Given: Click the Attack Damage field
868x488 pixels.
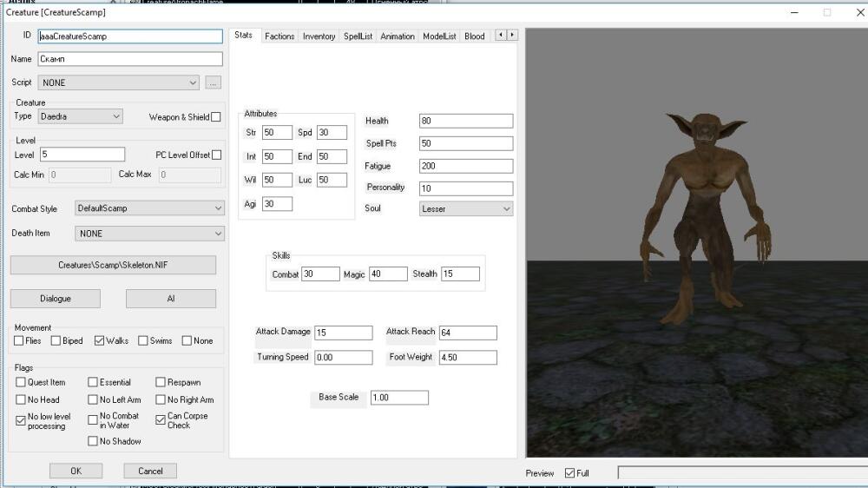Looking at the screenshot, I should click(x=344, y=333).
